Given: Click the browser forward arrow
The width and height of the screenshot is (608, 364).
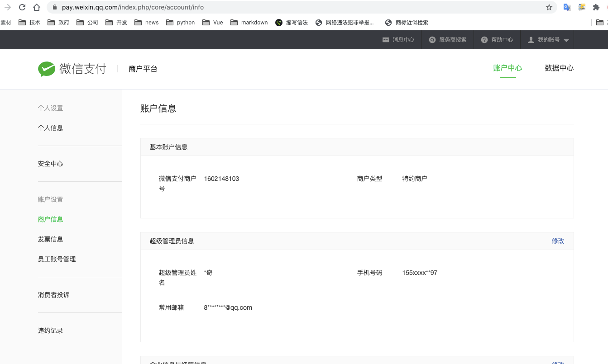Looking at the screenshot, I should click(x=8, y=7).
